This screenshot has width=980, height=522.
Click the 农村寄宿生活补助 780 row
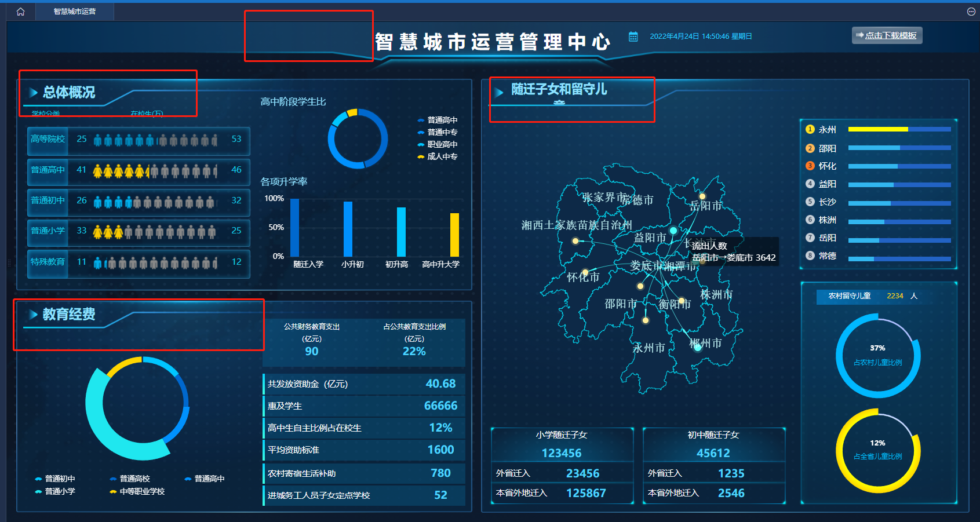364,473
